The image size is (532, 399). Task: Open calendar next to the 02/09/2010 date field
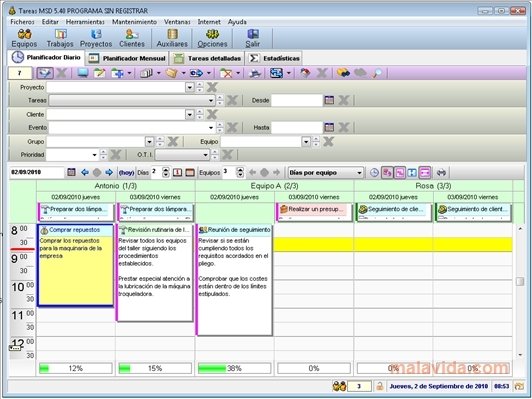(71, 172)
